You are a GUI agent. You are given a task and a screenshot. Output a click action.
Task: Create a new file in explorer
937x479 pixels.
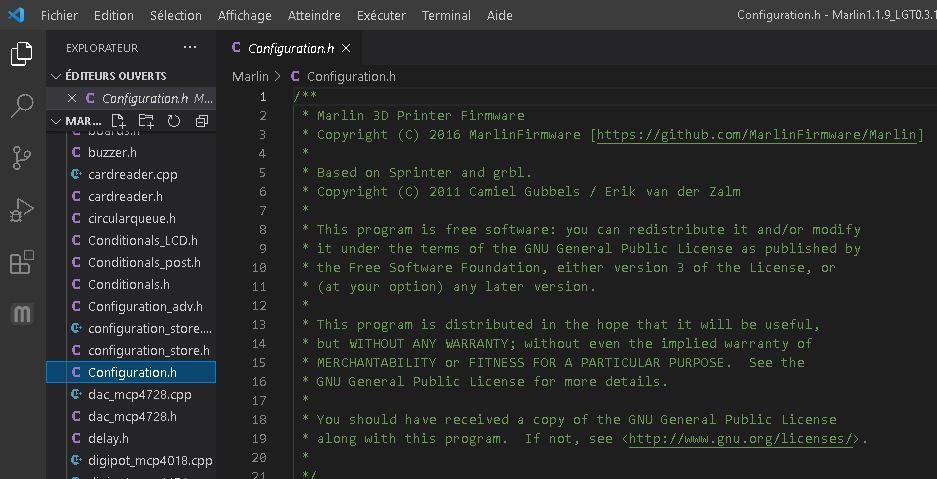click(x=118, y=121)
